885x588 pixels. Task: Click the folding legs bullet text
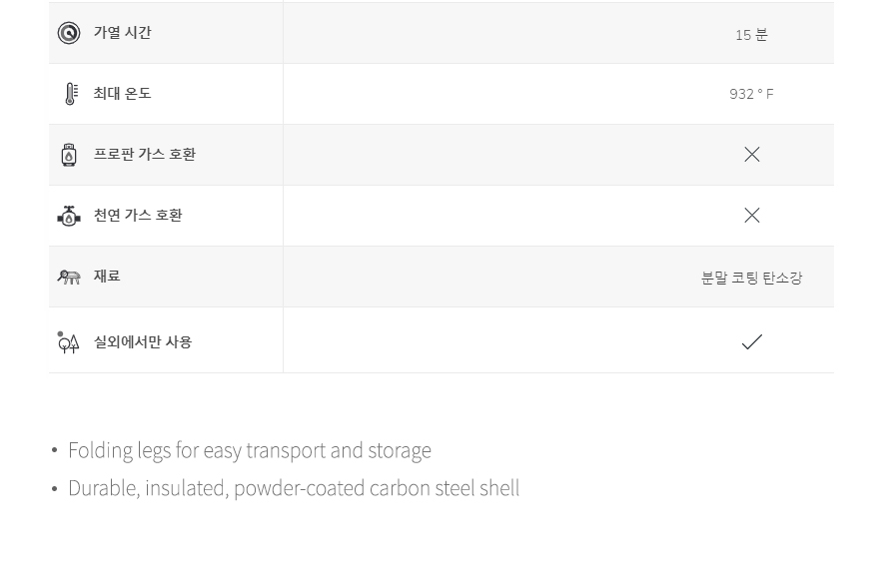250,451
